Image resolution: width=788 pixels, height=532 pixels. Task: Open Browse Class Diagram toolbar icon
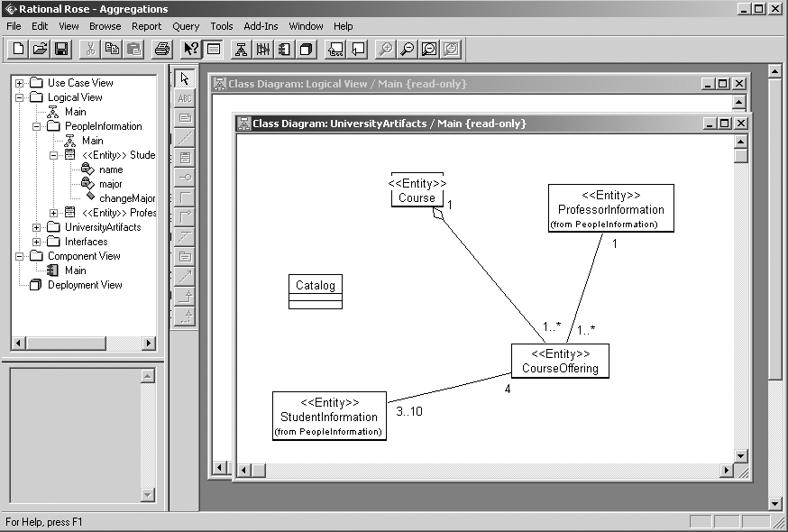(x=242, y=50)
